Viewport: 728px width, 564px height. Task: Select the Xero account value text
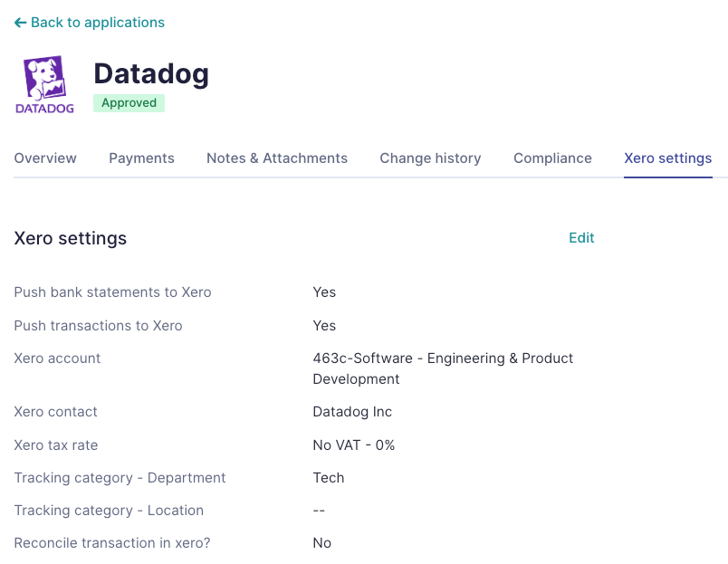pyautogui.click(x=443, y=368)
